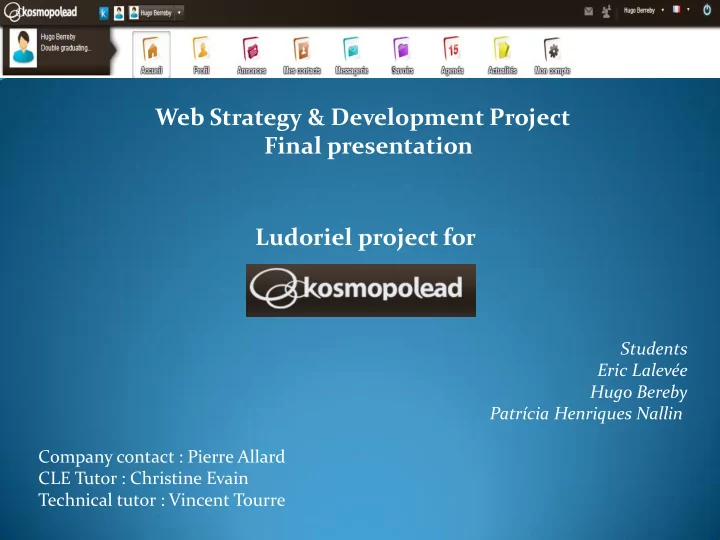Click the 'Double graduating...' status text

[x=66, y=48]
